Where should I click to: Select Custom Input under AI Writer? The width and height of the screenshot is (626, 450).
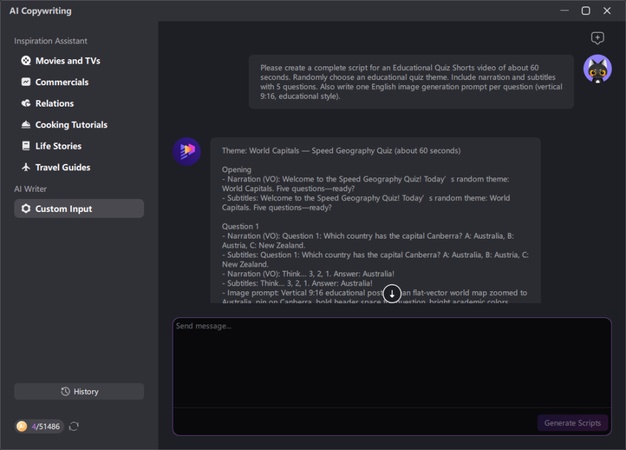coord(79,208)
